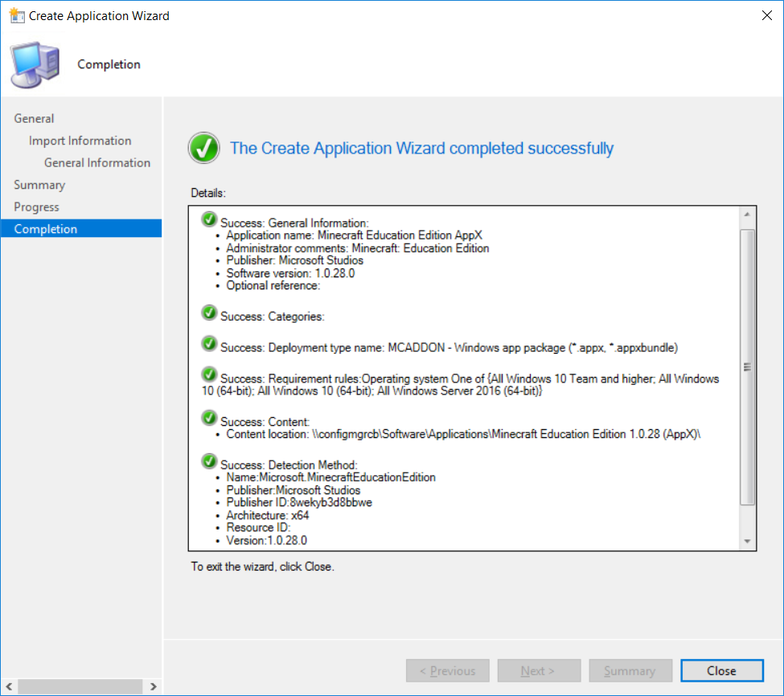Click the Content location path line
The height and width of the screenshot is (696, 784).
[x=463, y=434]
